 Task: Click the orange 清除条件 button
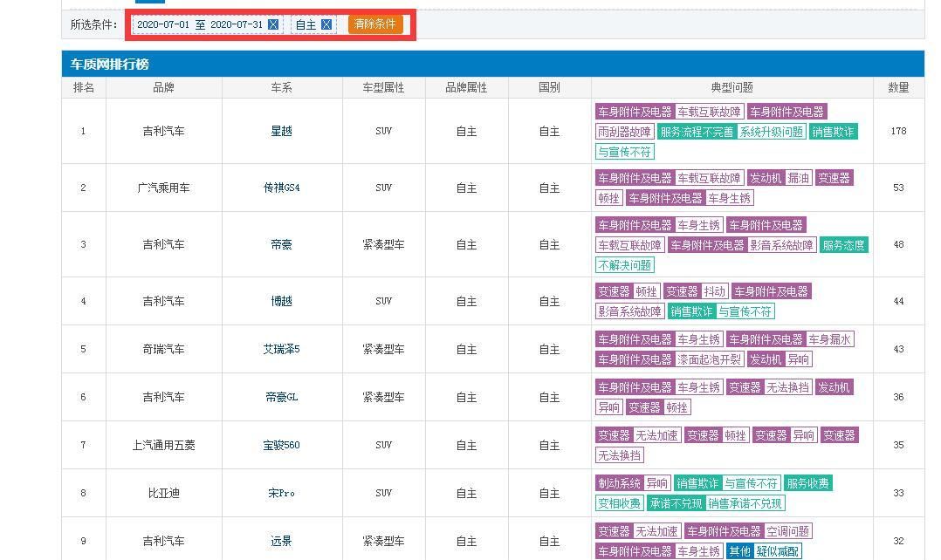[x=375, y=24]
